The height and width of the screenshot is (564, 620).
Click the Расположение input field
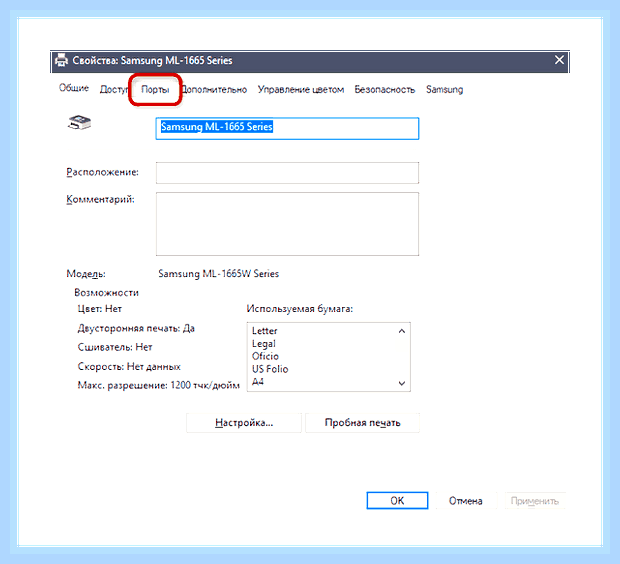pyautogui.click(x=287, y=173)
